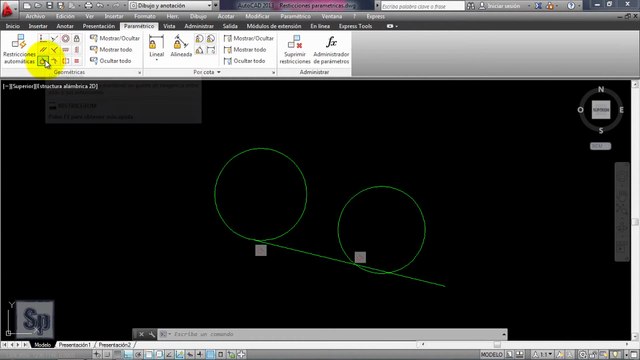Click the tangent constraint bar under left circle
This screenshot has height=360, width=640.
(x=261, y=250)
